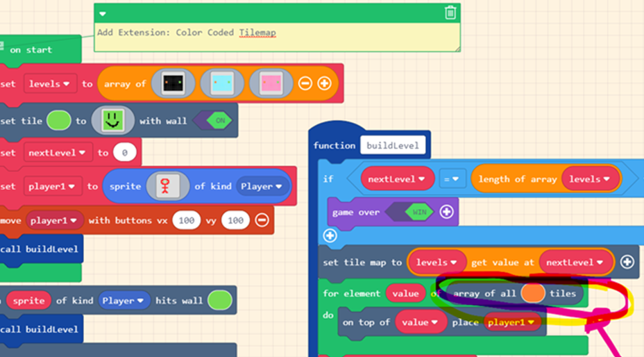Open the black tilemap image in the levels array
Image resolution: width=644 pixels, height=357 pixels.
coord(173,83)
